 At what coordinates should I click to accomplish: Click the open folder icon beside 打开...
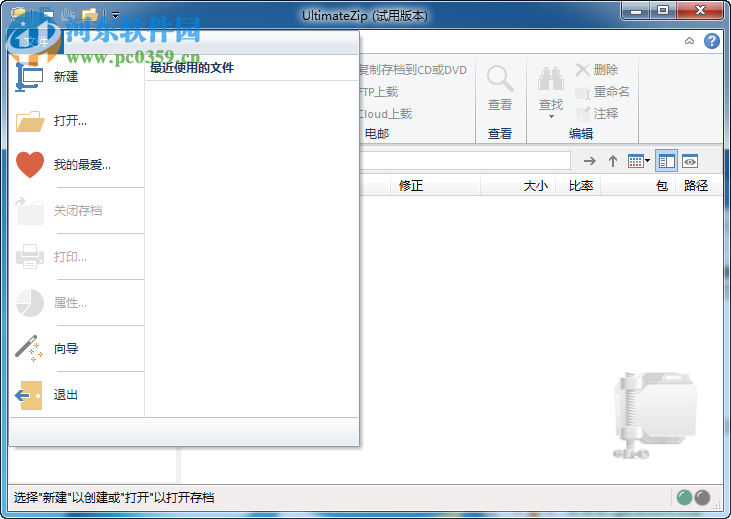(x=30, y=121)
